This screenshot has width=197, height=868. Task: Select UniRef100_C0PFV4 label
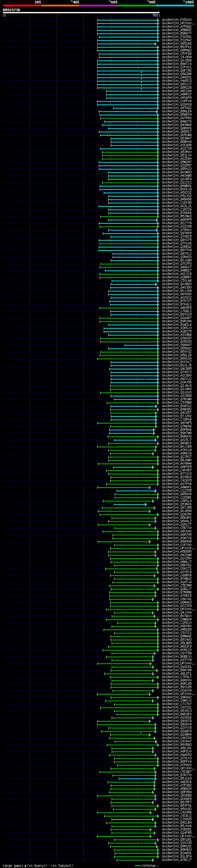[x=177, y=101]
